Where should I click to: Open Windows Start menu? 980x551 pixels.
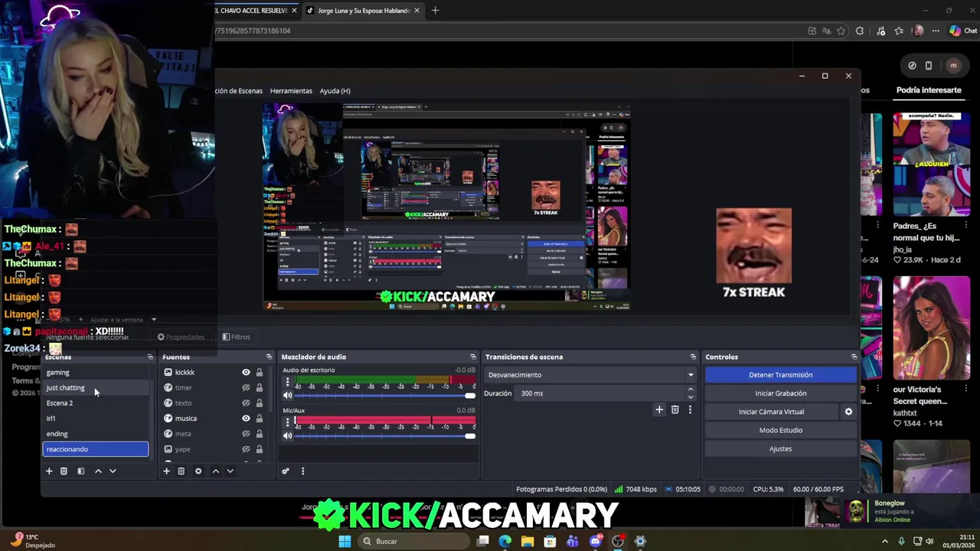pos(345,541)
